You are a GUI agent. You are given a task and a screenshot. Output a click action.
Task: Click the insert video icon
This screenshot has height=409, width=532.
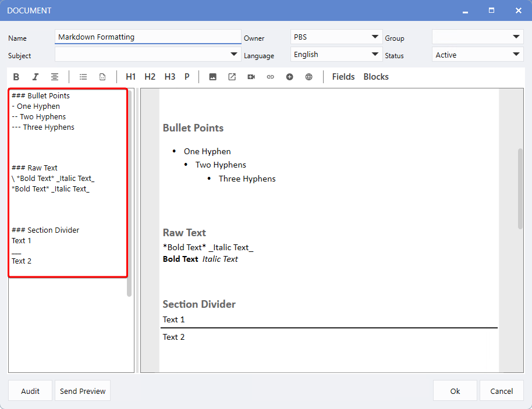tap(251, 77)
